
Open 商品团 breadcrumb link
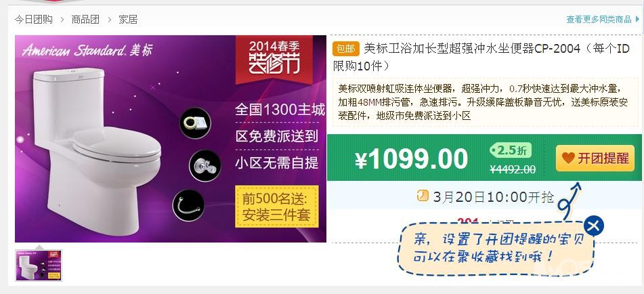pyautogui.click(x=85, y=19)
